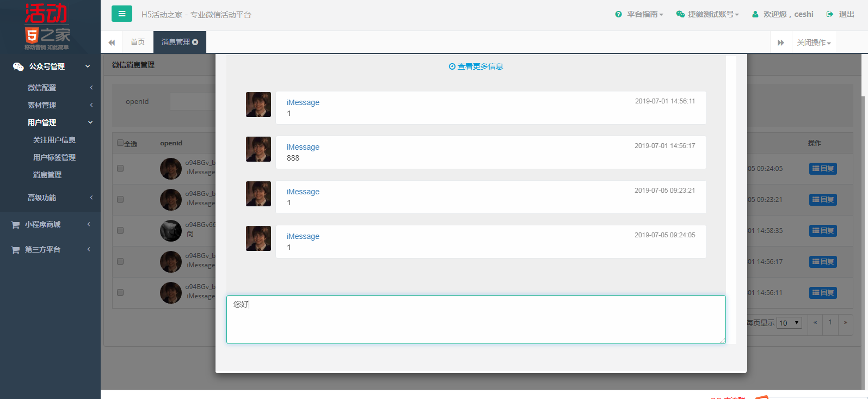Expand the 小程序商城 menu

pyautogui.click(x=50, y=224)
